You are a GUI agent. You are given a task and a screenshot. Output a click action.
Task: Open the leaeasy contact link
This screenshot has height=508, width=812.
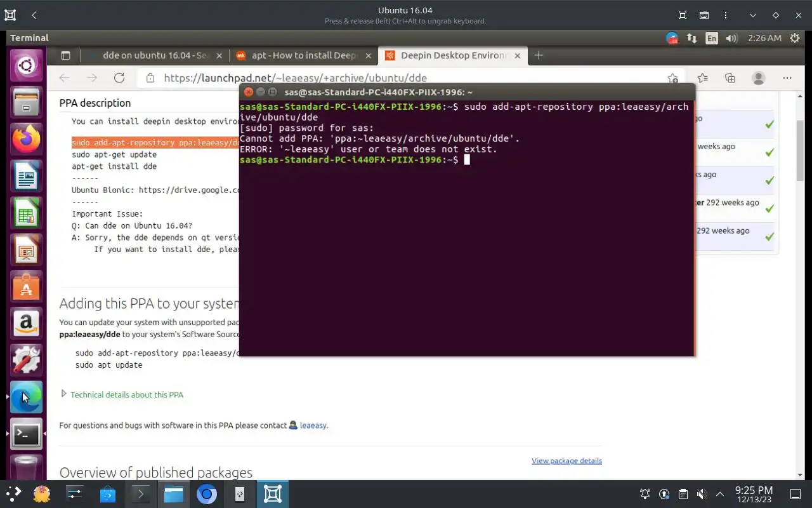pyautogui.click(x=313, y=425)
